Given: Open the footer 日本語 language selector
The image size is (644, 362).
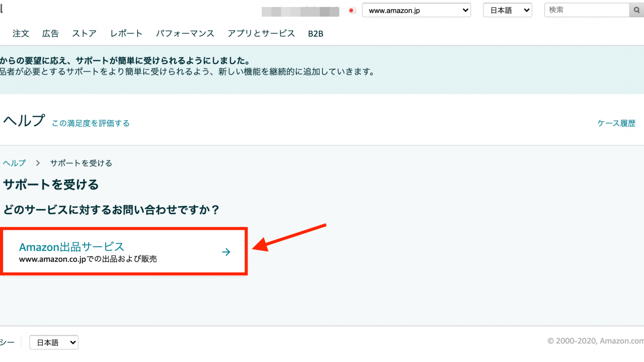Looking at the screenshot, I should point(54,342).
